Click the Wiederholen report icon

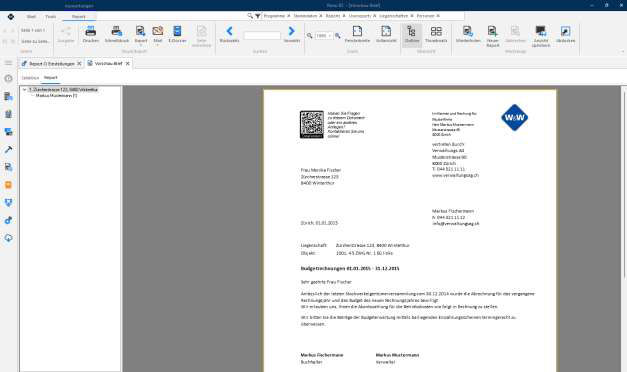[x=468, y=31]
